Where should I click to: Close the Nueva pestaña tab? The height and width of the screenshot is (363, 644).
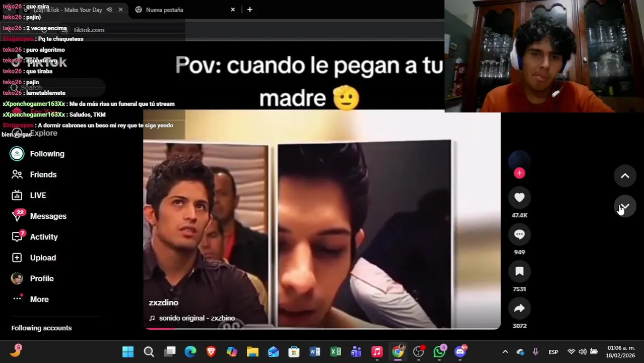(x=233, y=10)
